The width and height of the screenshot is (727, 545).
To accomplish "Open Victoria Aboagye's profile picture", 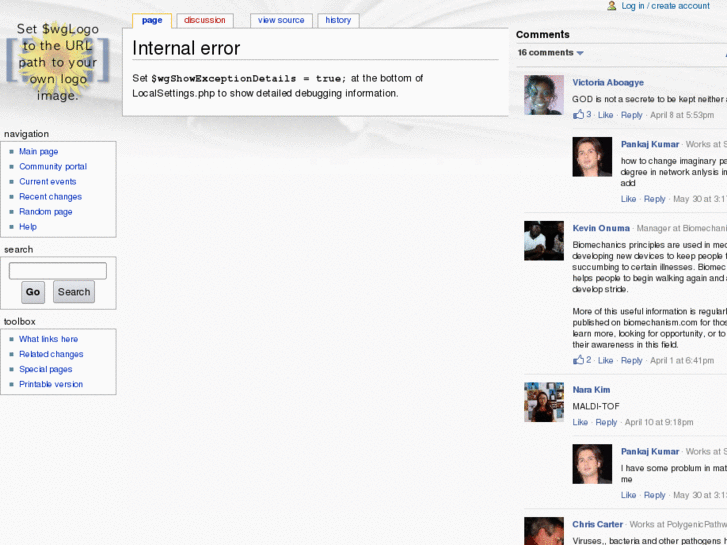I will (x=544, y=95).
